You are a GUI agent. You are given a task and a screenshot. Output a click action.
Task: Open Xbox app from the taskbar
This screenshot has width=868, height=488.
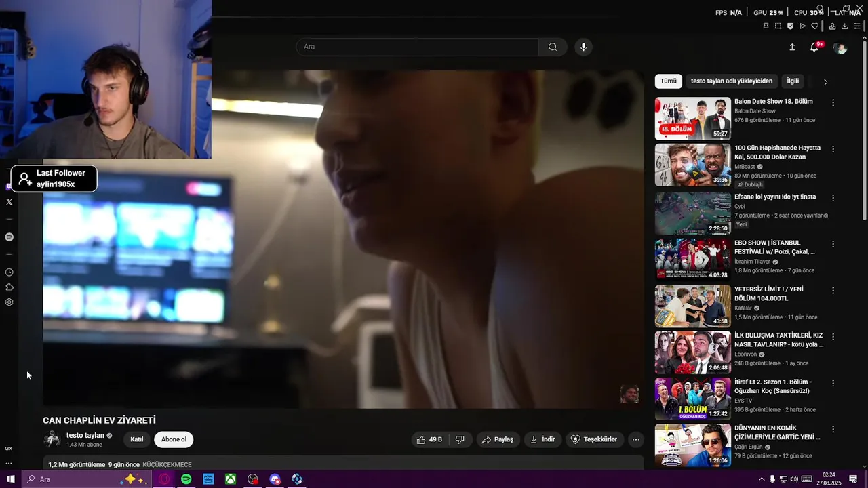(x=231, y=479)
